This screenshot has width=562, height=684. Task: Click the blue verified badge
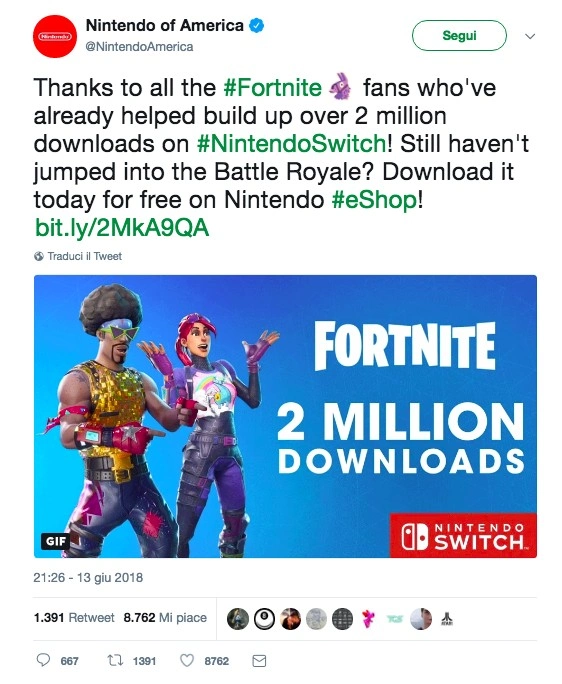[257, 25]
